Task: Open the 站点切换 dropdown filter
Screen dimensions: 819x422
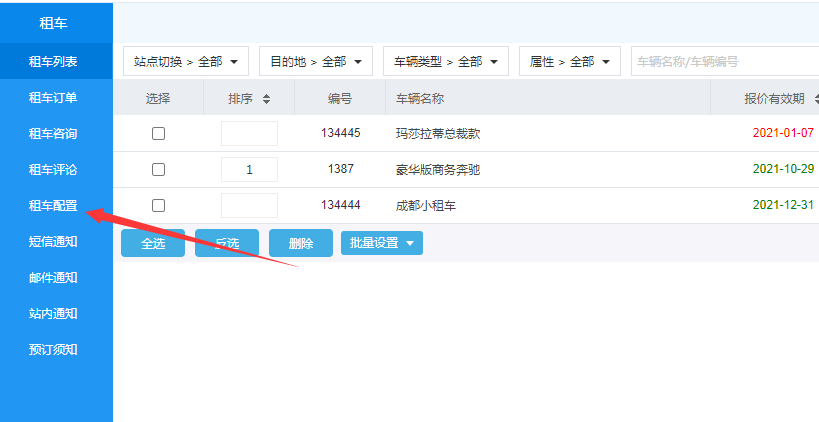Action: (x=186, y=62)
